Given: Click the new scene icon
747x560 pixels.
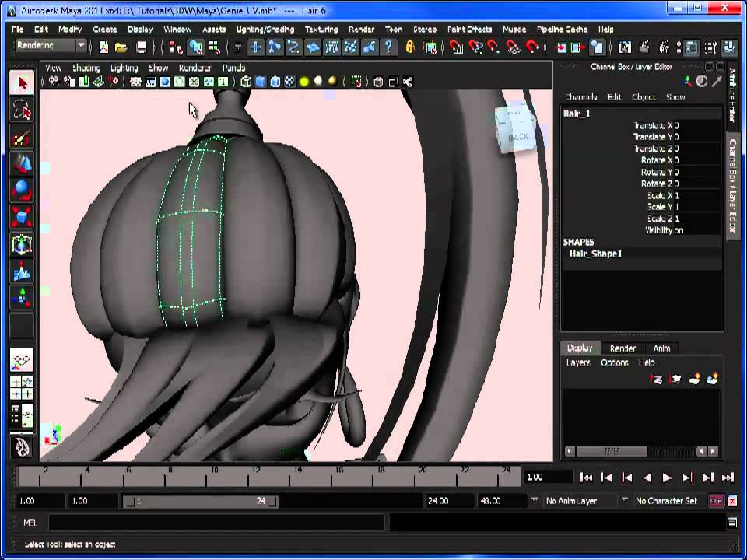Looking at the screenshot, I should coord(103,47).
